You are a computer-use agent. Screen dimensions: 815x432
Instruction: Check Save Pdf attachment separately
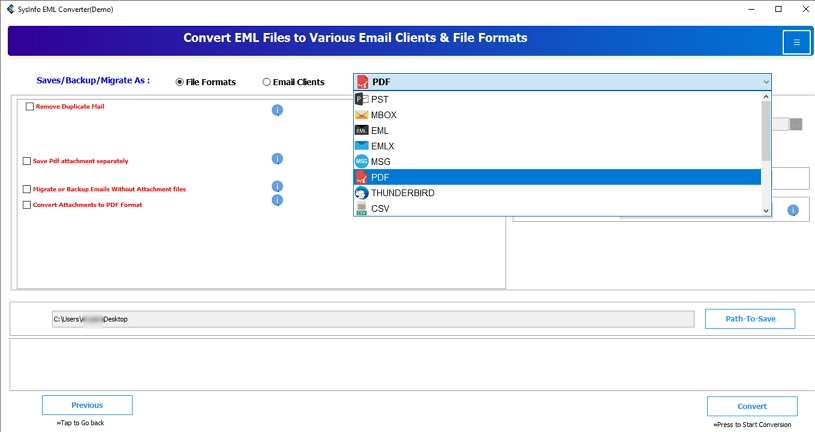click(27, 161)
